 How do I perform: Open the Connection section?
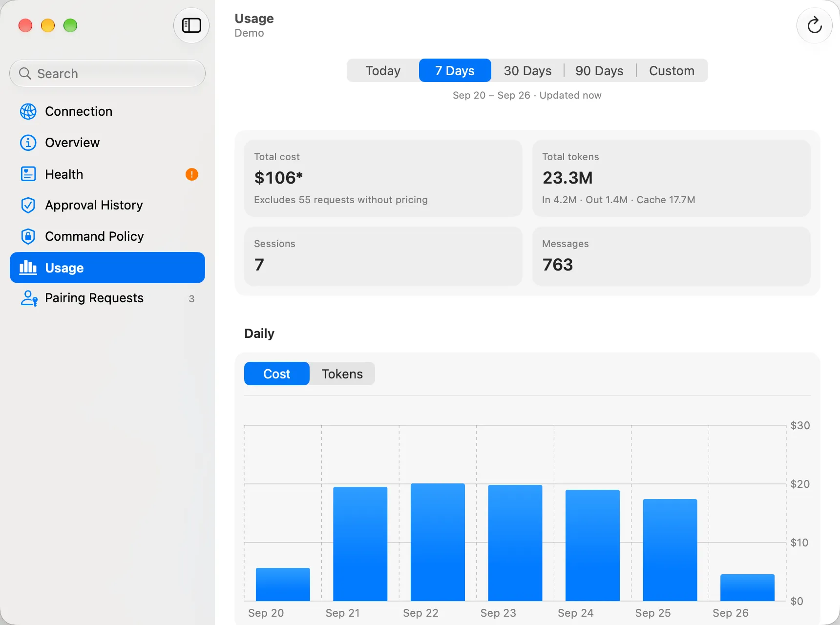coord(107,111)
